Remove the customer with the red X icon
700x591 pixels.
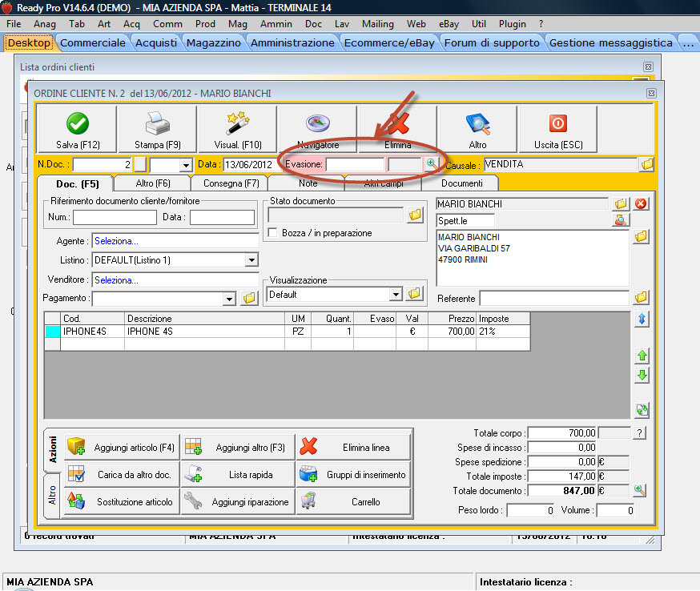click(x=641, y=203)
